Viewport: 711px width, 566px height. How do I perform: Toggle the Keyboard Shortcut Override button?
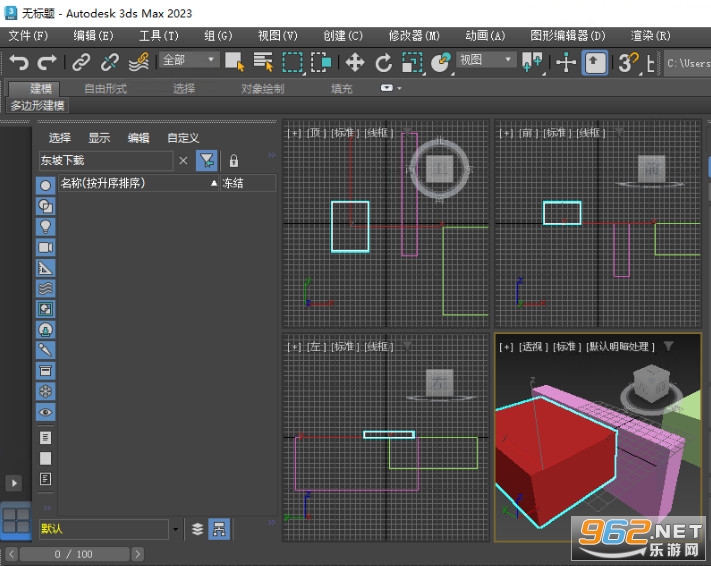pos(594,63)
